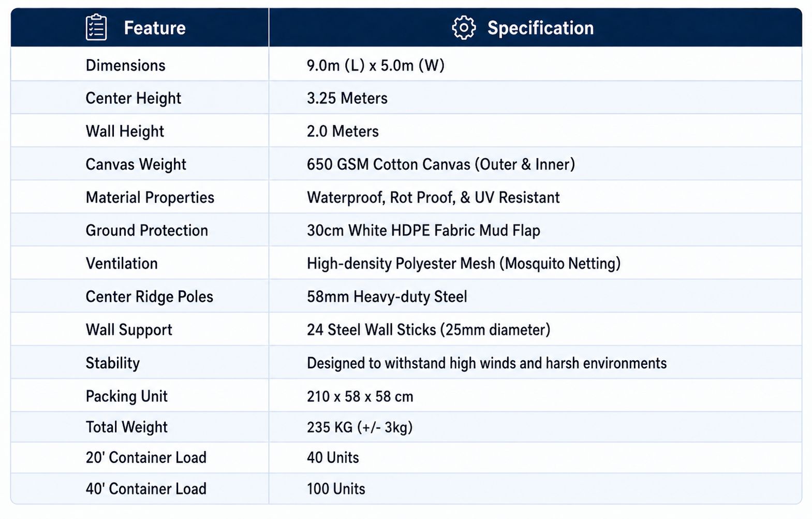Select the 30cm White HDPE Fabric Mud Flap value

(x=423, y=230)
